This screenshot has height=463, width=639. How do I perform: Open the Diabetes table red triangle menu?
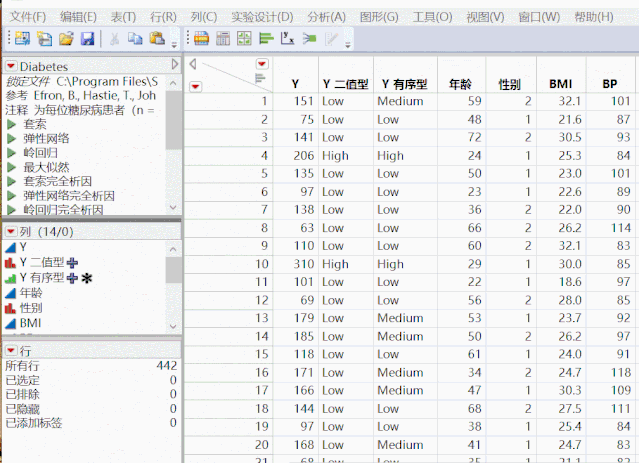(11, 66)
